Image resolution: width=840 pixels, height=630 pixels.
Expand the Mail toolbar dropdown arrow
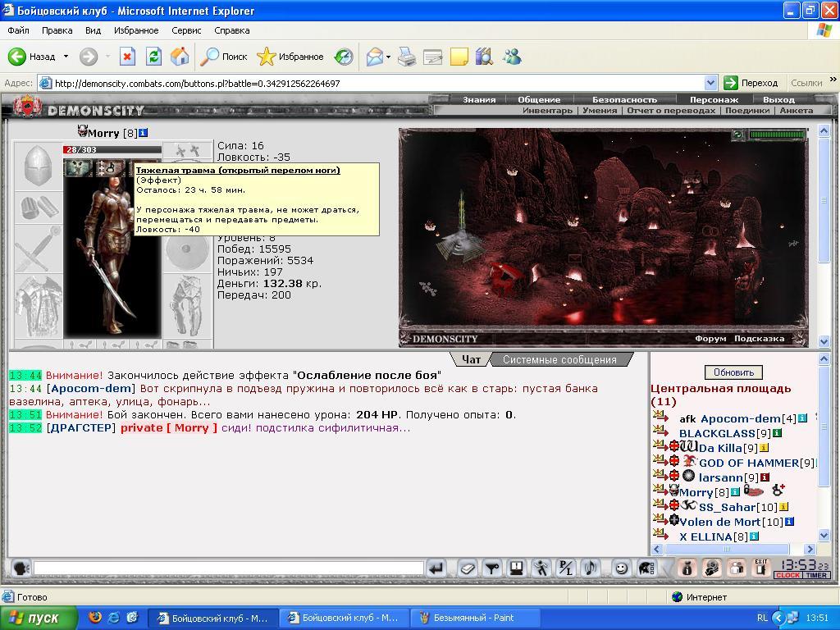[x=388, y=57]
